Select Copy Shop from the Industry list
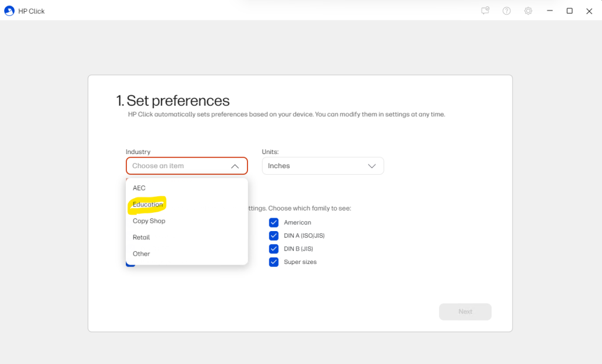Image resolution: width=602 pixels, height=364 pixels. tap(186, 221)
